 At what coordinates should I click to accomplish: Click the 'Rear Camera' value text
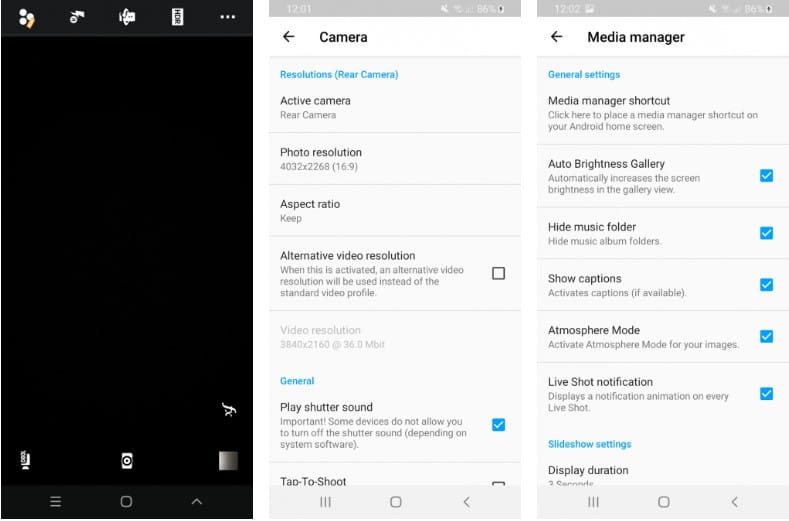(308, 115)
